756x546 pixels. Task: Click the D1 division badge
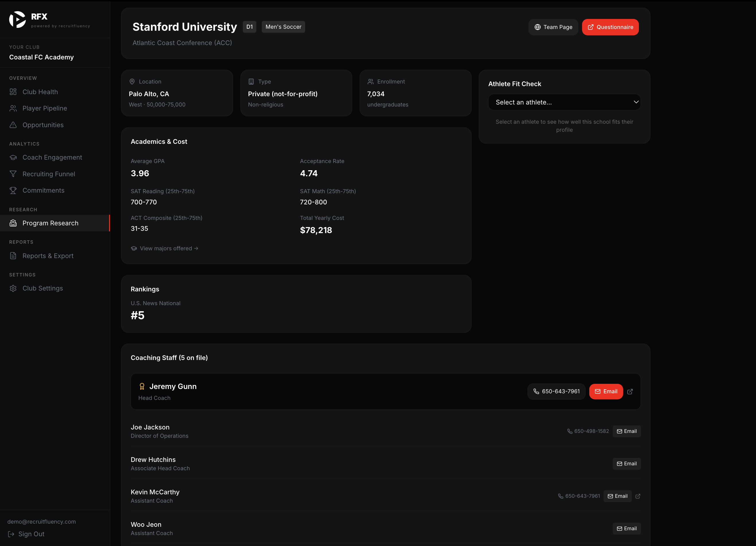coord(249,27)
